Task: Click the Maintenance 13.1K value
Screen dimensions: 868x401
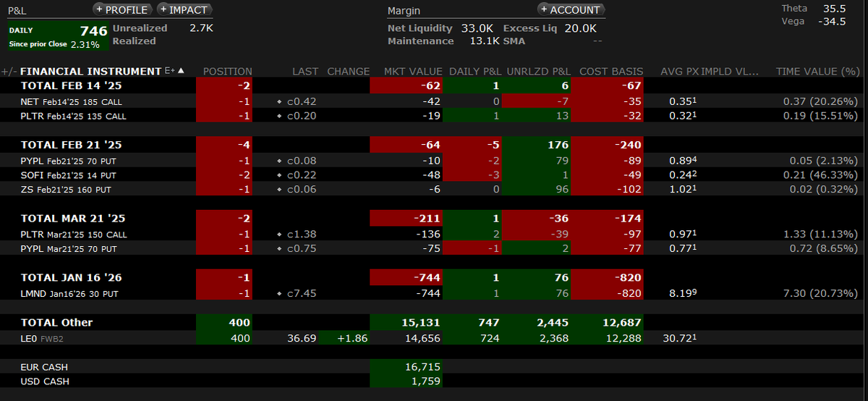Action: 484,41
